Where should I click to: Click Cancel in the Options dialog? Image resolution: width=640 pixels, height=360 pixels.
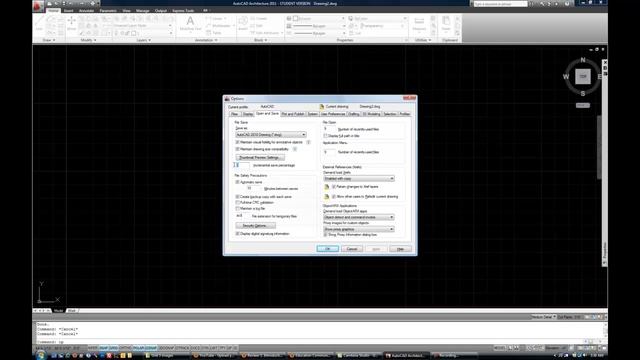pyautogui.click(x=352, y=249)
